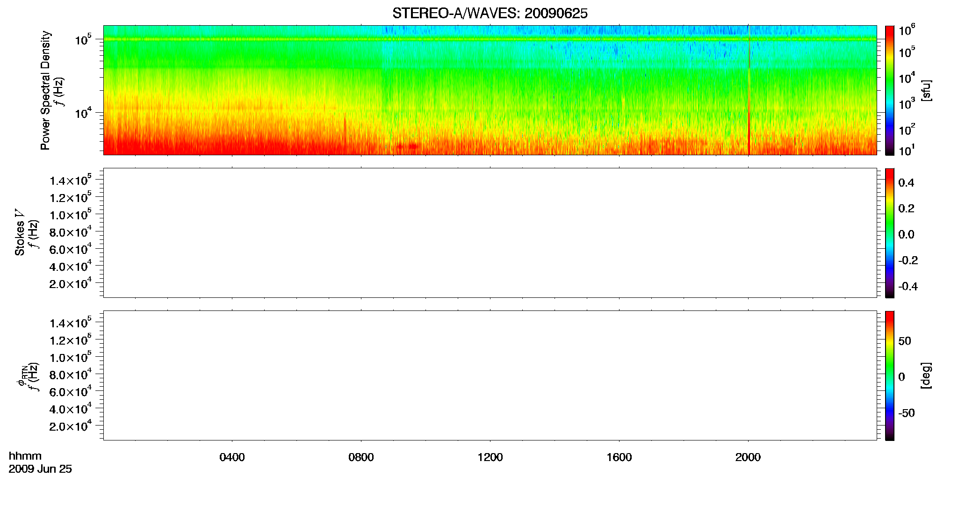Click the 1600 time tick label
This screenshot has width=980, height=505.
[619, 457]
